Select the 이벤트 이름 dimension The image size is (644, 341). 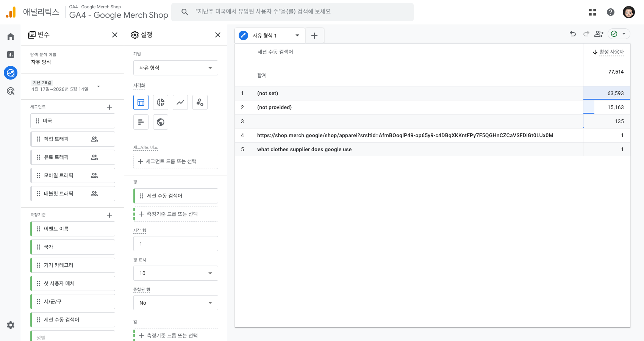[73, 229]
